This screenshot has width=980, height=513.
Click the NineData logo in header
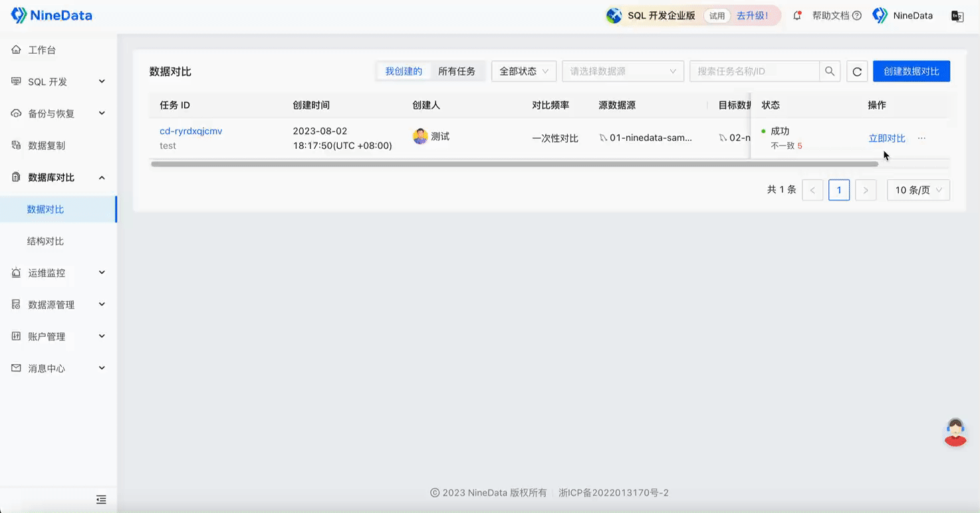tap(52, 15)
